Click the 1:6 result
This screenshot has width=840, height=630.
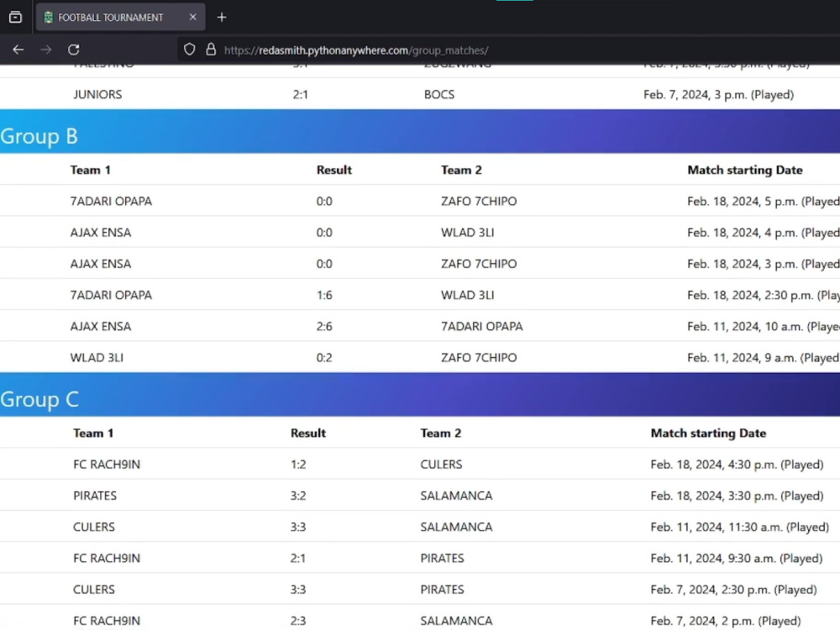click(x=324, y=295)
